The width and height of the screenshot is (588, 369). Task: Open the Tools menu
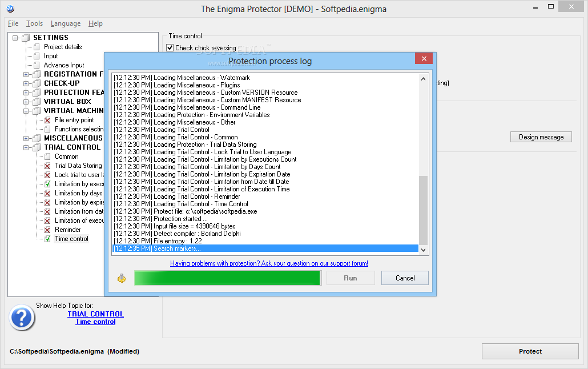[x=34, y=23]
